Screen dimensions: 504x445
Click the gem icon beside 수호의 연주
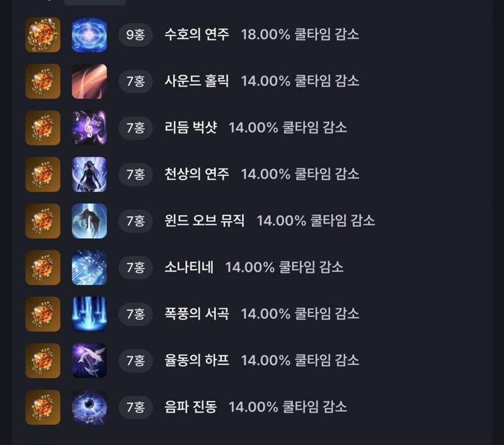click(43, 35)
